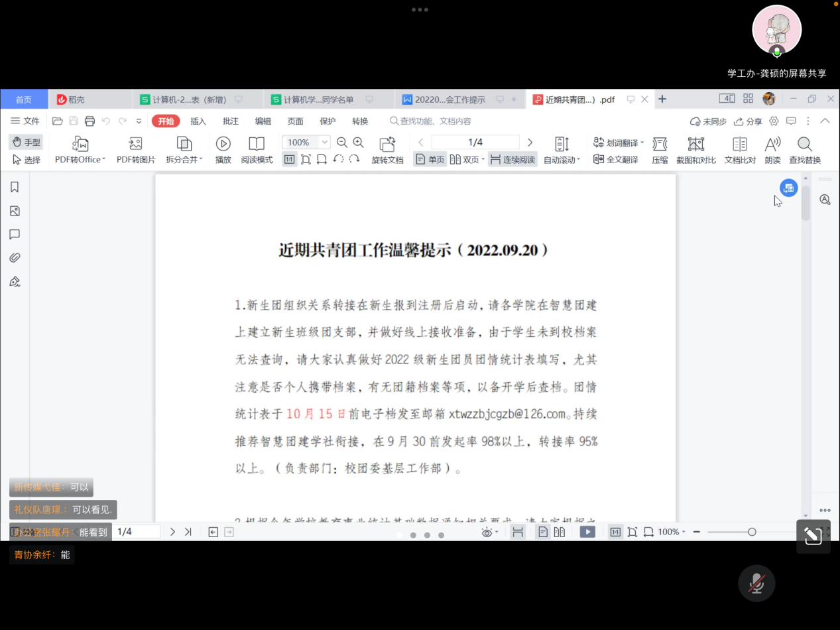Screen dimensions: 840x630
Task: Expand the 100% zoom level dropdown
Action: [324, 143]
